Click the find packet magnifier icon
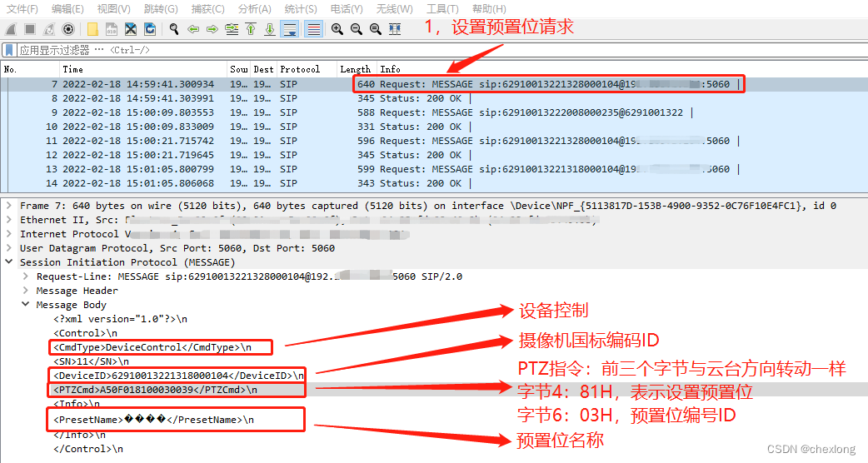This screenshot has width=868, height=463. (x=174, y=29)
